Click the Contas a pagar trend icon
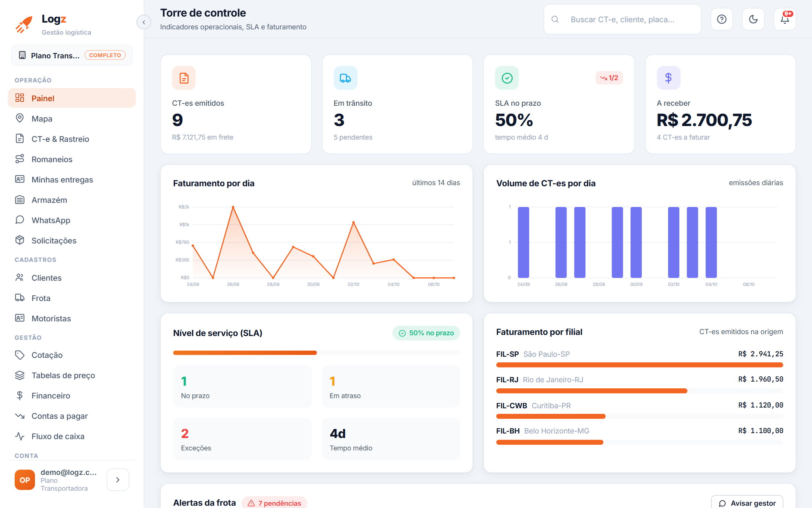Viewport: 812px width, 508px height. pyautogui.click(x=20, y=416)
